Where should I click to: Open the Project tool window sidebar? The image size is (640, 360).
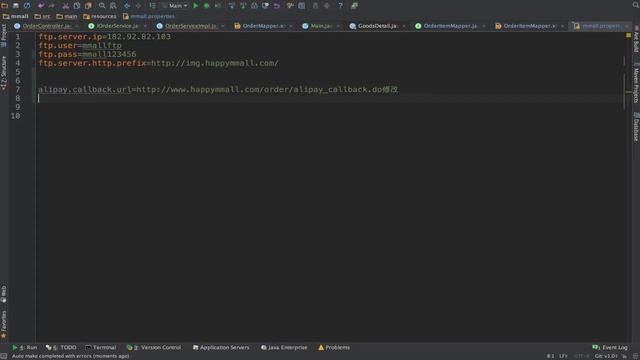click(4, 36)
